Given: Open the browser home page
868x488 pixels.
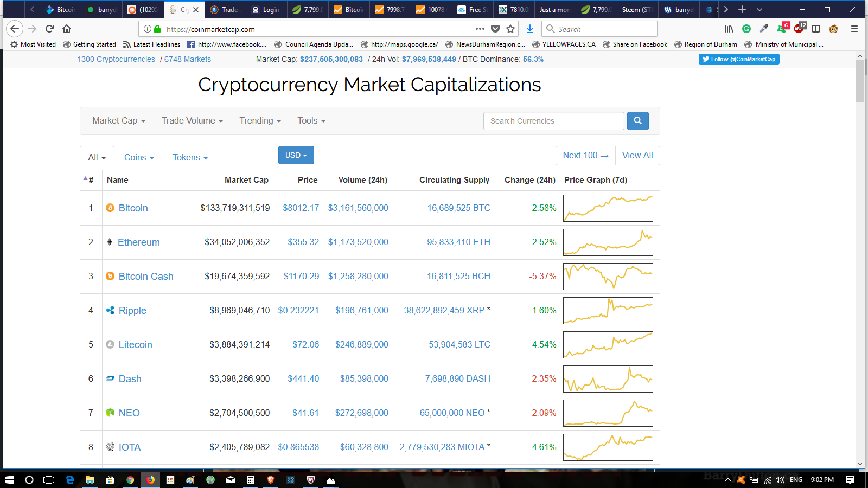Looking at the screenshot, I should [67, 29].
